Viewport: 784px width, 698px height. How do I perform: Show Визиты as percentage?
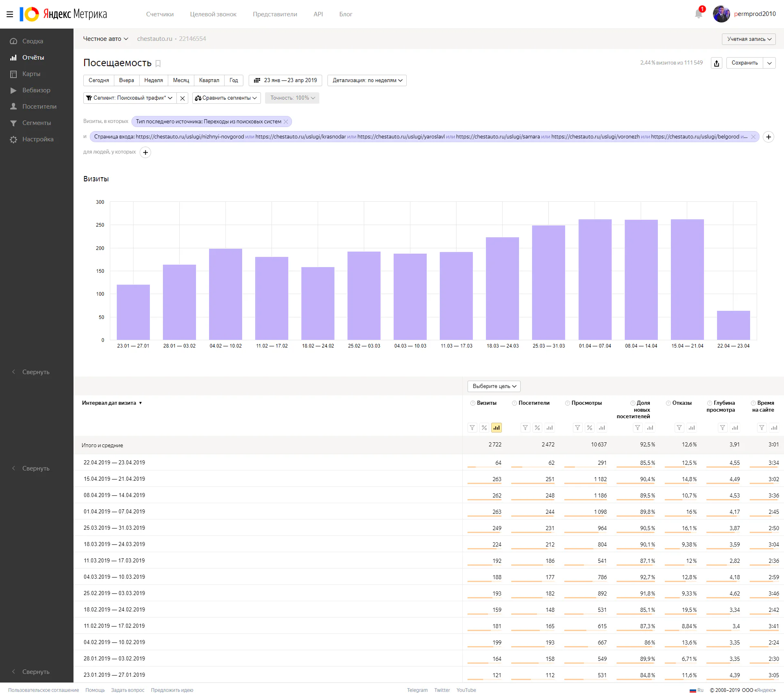[x=484, y=428]
